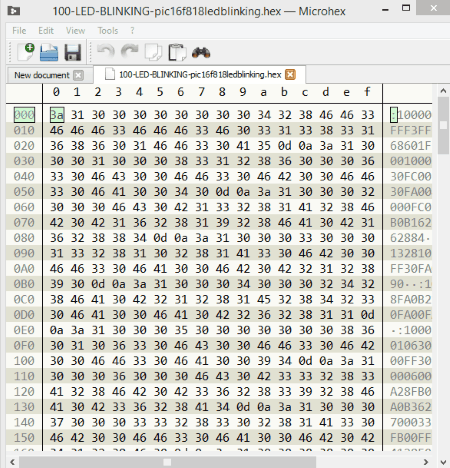Click the vertical scrollbar up arrow
Screen dimensions: 450x468
443,90
